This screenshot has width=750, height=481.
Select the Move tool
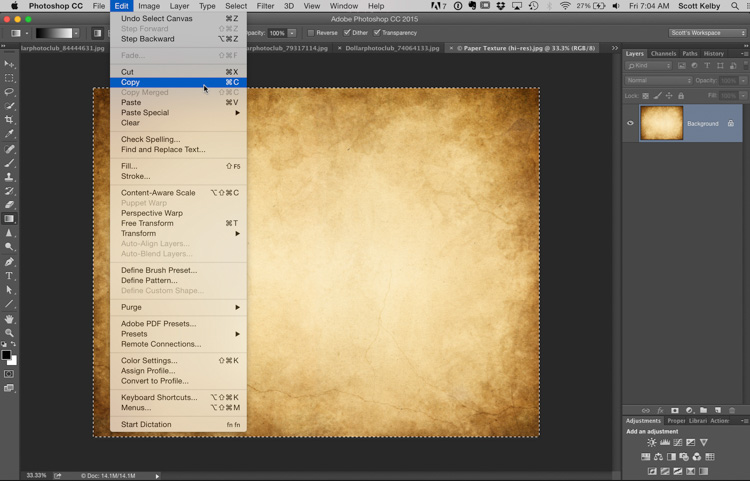(9, 64)
